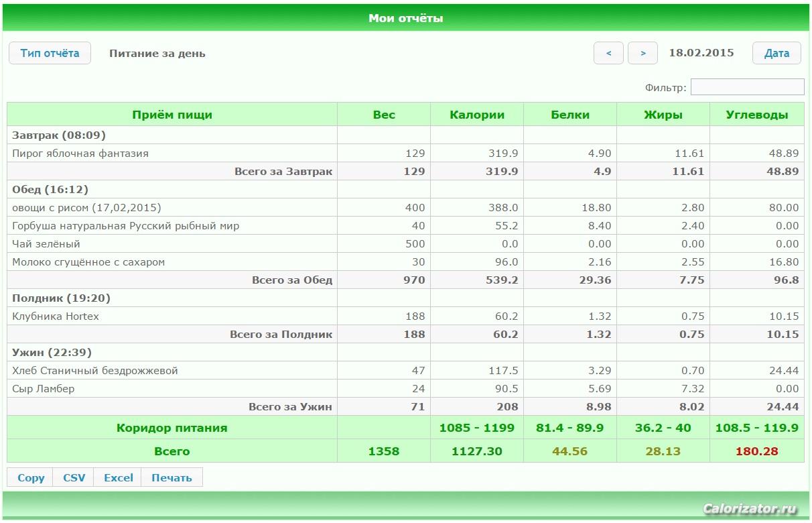Select the Чай зелёный food entry
Image resolution: width=812 pixels, height=523 pixels.
coord(46,244)
